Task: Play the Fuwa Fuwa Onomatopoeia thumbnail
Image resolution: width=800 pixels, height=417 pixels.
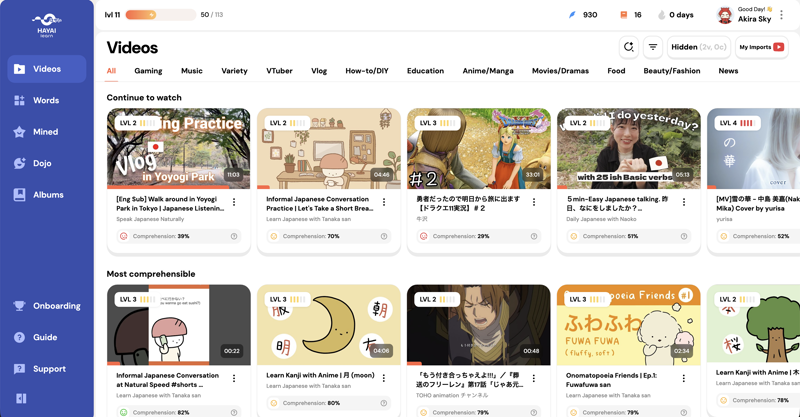Action: (629, 325)
